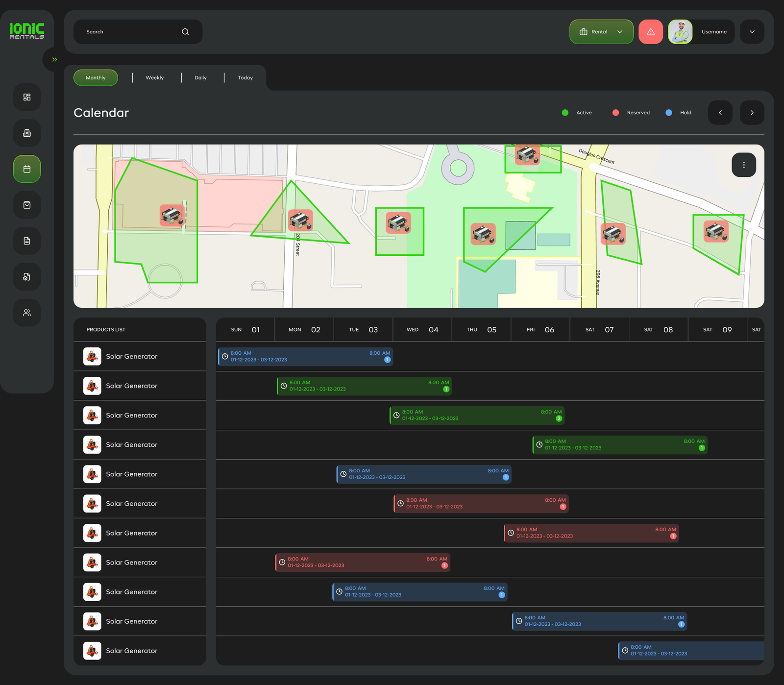Switch to the Monthly view tab
The width and height of the screenshot is (784, 685).
click(96, 77)
